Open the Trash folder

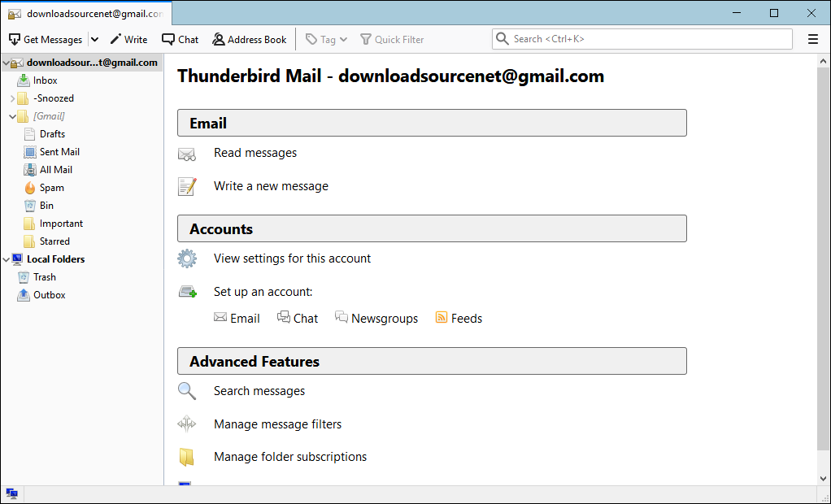pyautogui.click(x=45, y=277)
